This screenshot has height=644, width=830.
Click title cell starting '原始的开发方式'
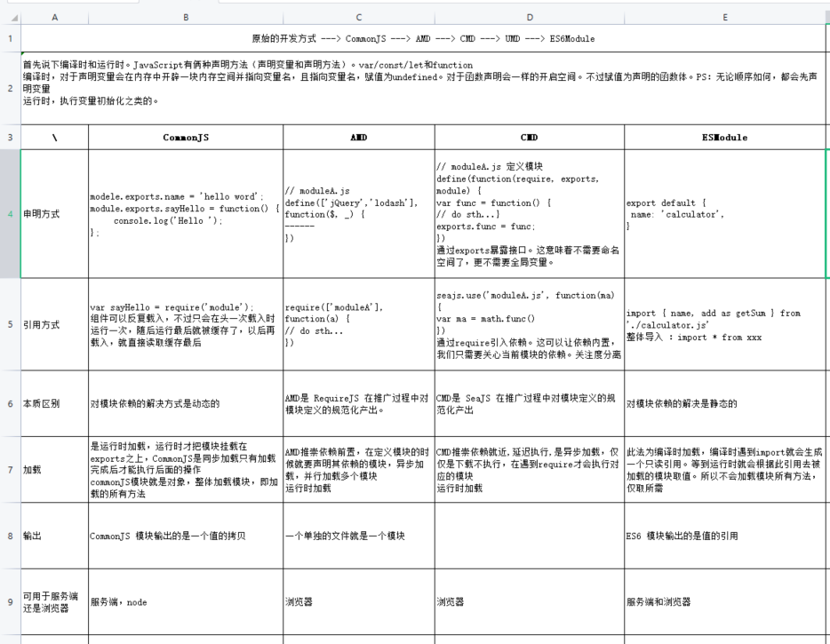423,38
